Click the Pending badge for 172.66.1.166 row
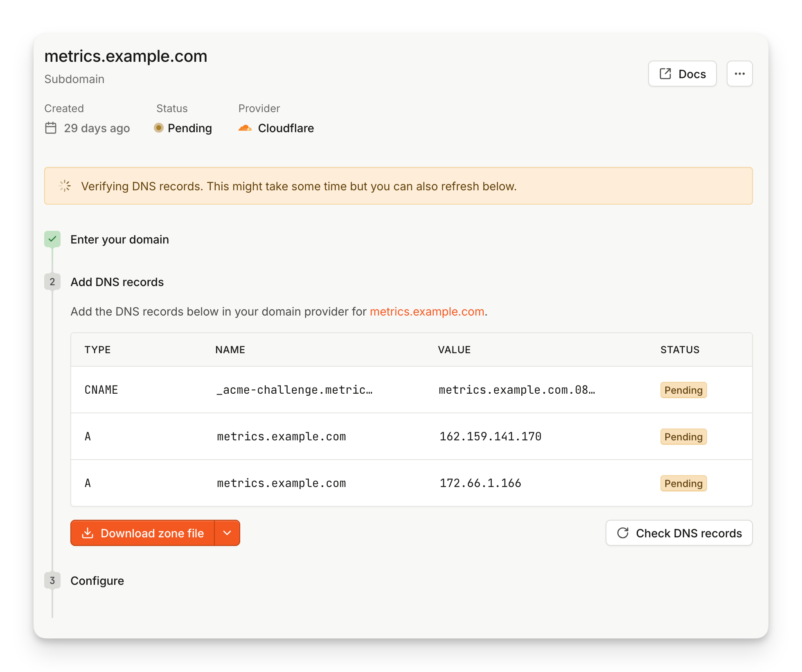Image resolution: width=802 pixels, height=672 pixels. pyautogui.click(x=683, y=483)
